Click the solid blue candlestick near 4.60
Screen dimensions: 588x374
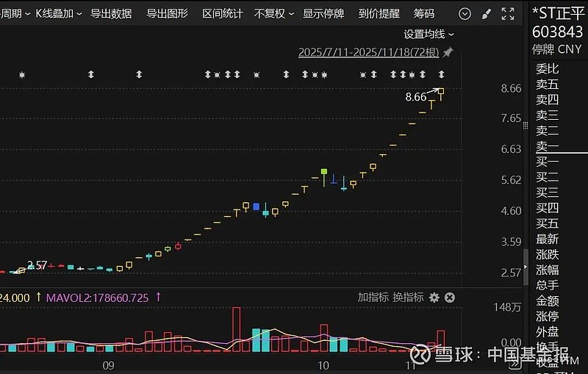(x=256, y=206)
